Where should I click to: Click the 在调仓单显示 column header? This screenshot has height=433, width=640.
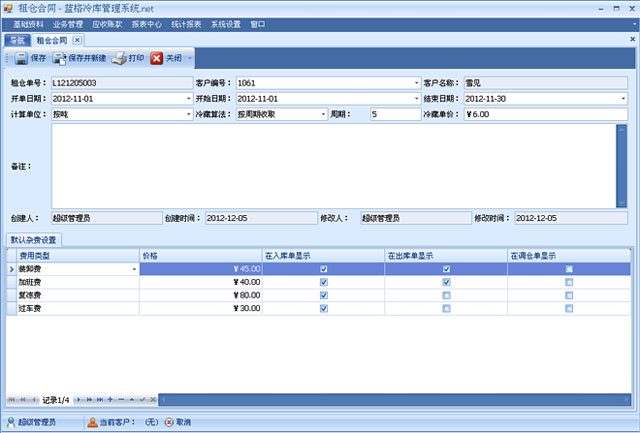(x=569, y=256)
